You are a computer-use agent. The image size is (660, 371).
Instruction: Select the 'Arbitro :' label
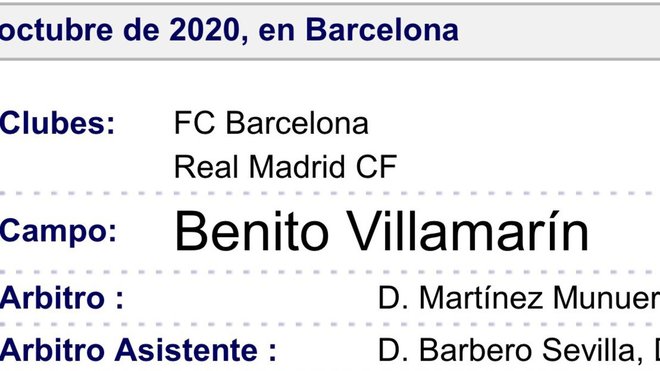pyautogui.click(x=62, y=298)
